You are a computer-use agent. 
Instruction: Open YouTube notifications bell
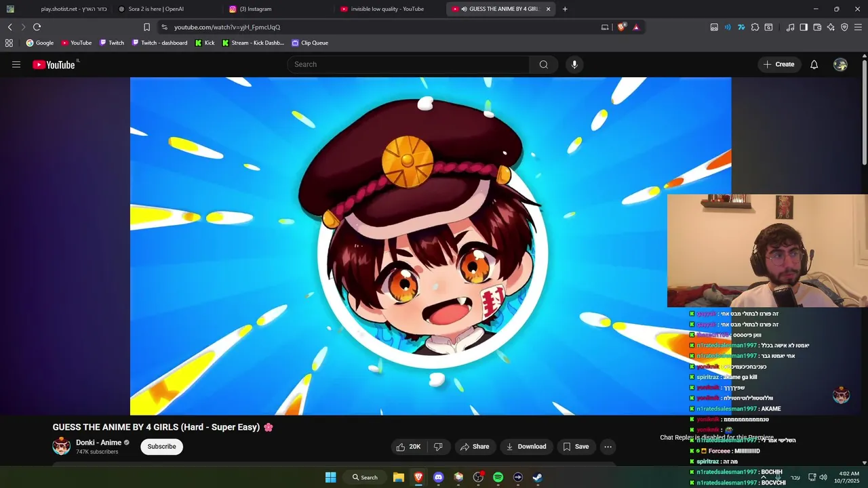pos(814,64)
